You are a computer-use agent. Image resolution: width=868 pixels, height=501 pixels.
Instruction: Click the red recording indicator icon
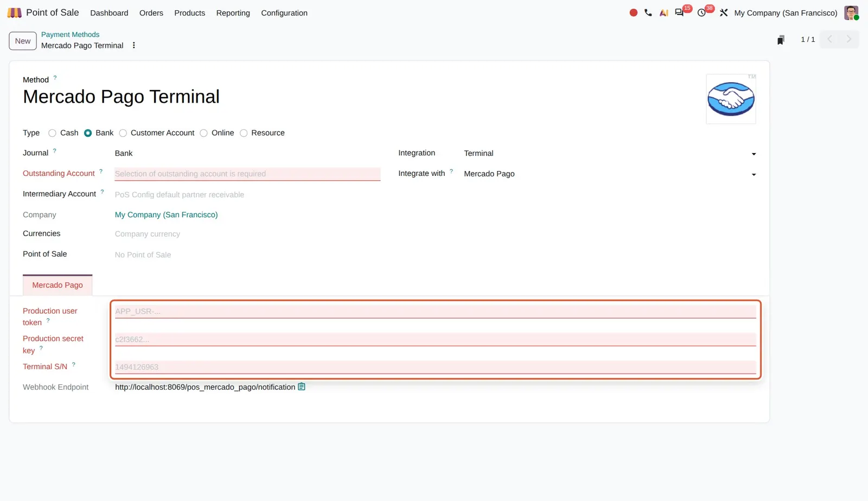point(633,12)
